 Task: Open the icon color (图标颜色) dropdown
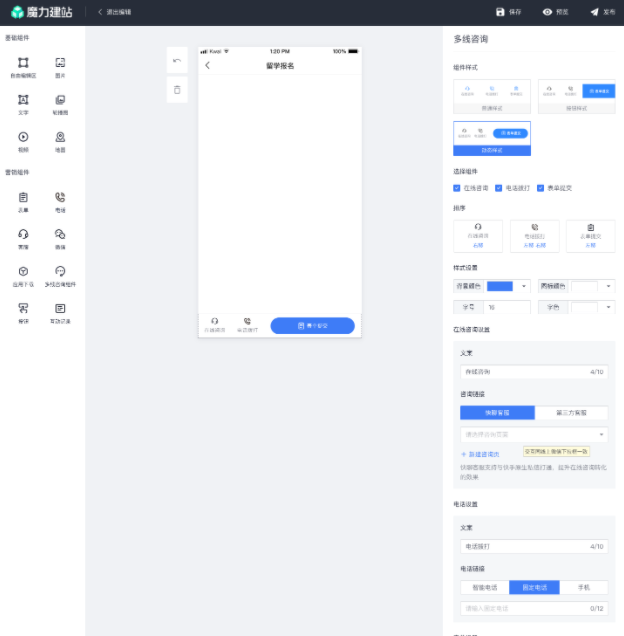[608, 286]
